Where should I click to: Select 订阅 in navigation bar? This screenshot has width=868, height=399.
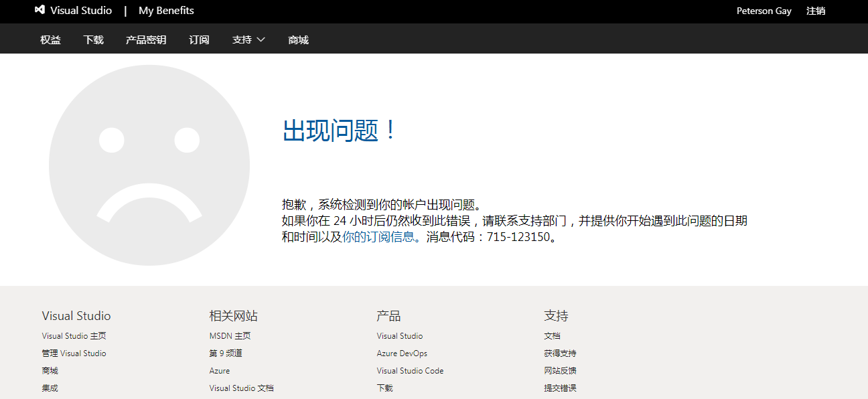pyautogui.click(x=199, y=39)
